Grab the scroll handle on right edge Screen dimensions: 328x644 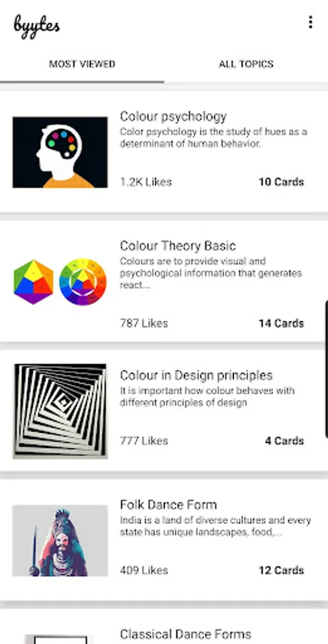tap(326, 369)
